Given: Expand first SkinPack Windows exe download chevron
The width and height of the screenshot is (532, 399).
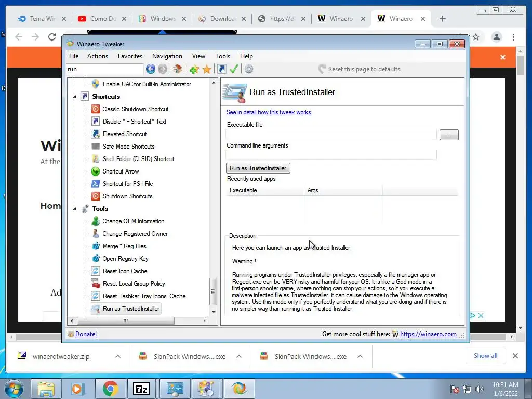Looking at the screenshot, I should tap(239, 356).
